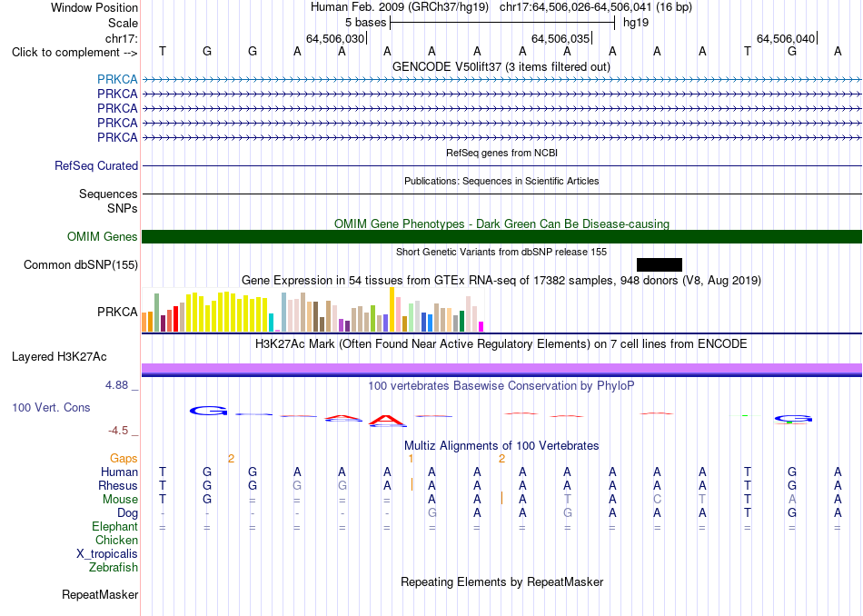Click the 100 Vert. Cons label
Screen dimensions: 863x616
[x=51, y=407]
